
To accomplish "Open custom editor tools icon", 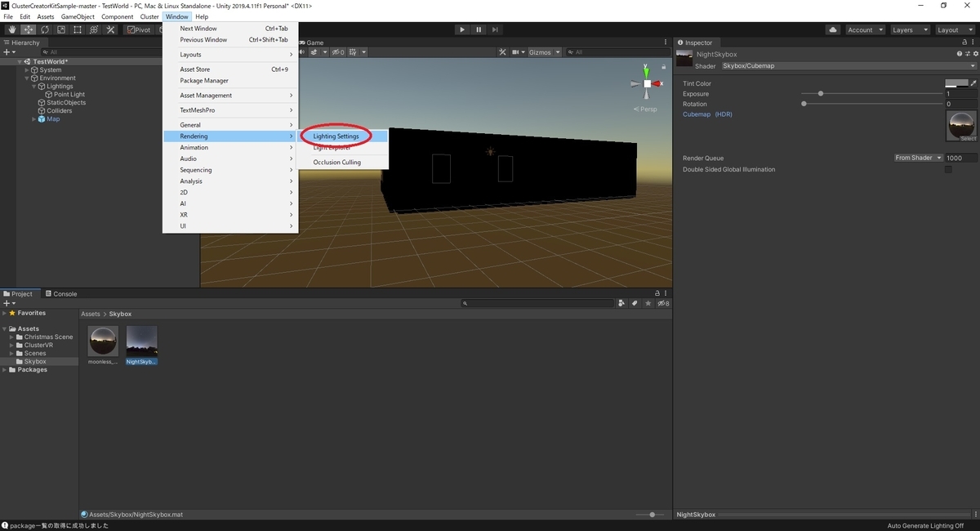I will pos(110,29).
